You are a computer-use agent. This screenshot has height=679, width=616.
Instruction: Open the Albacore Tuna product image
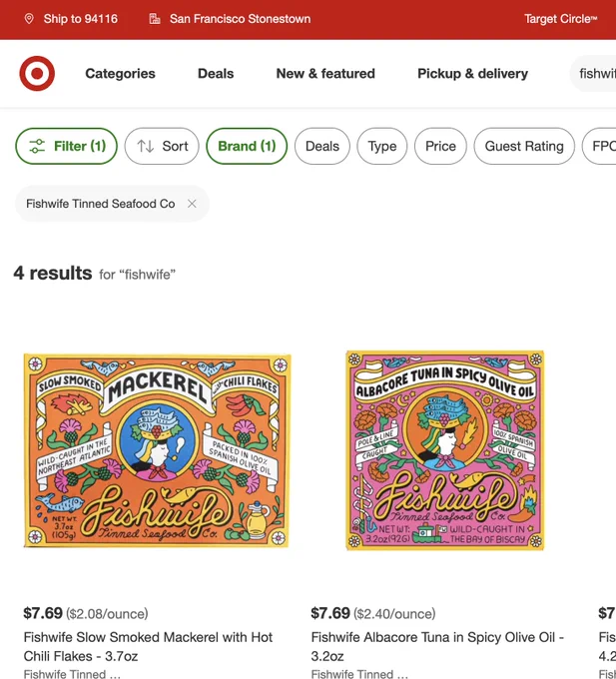coord(445,450)
